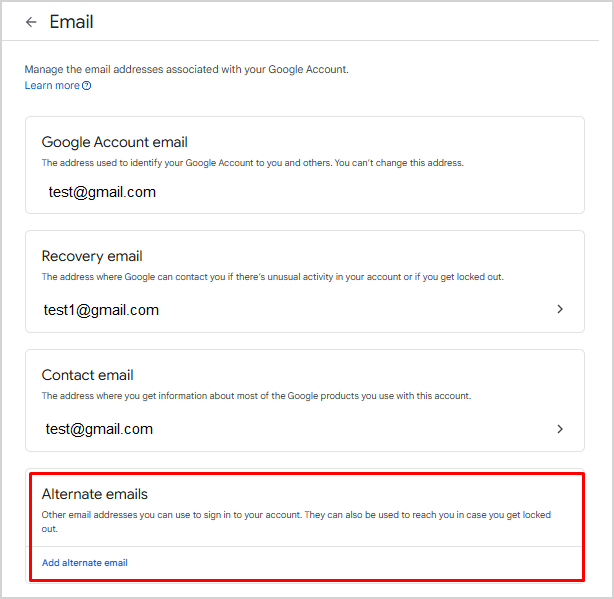614x599 pixels.
Task: Expand the Recovery email chevron arrow
Action: point(560,310)
